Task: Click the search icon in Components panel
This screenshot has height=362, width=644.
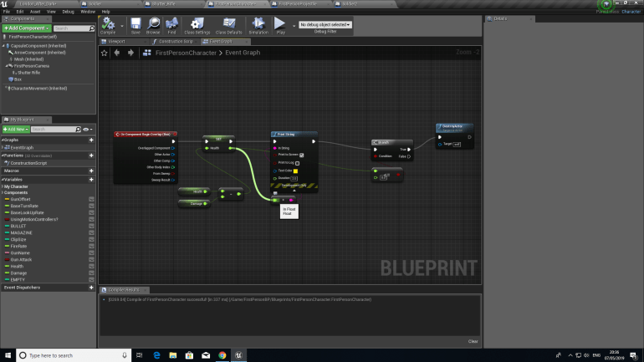Action: pos(92,28)
